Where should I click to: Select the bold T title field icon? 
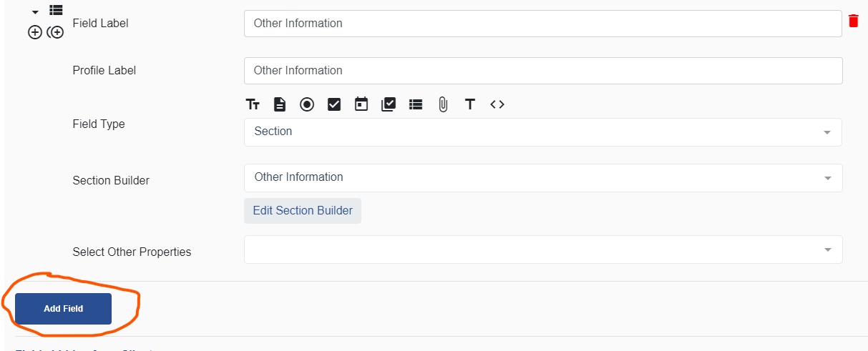[x=470, y=104]
